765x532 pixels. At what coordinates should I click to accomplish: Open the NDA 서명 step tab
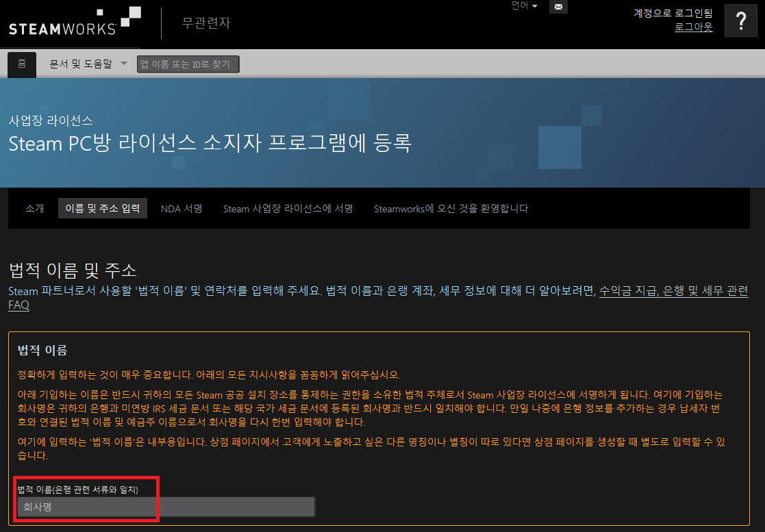tap(181, 208)
